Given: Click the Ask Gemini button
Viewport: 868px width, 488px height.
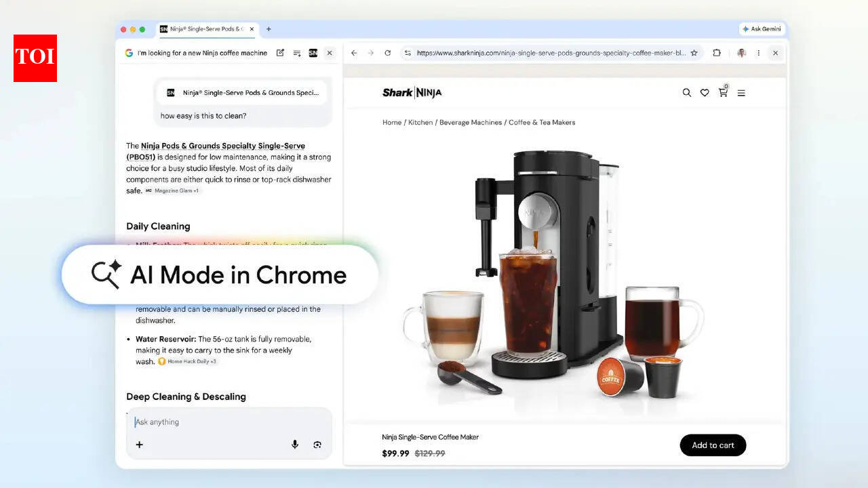Looking at the screenshot, I should [x=761, y=29].
